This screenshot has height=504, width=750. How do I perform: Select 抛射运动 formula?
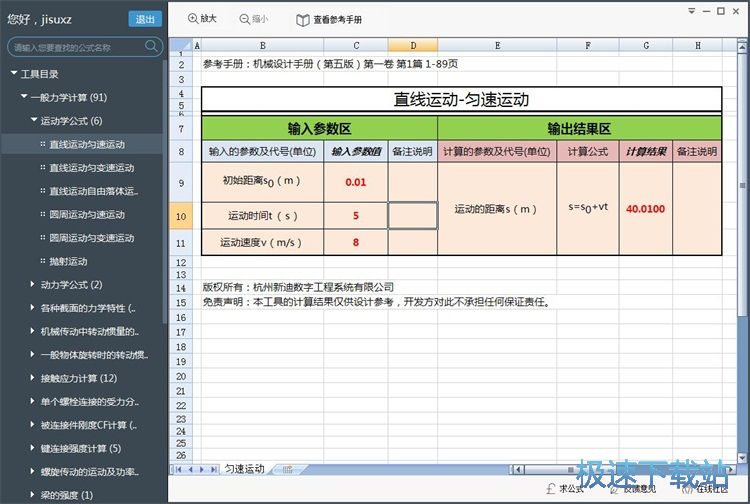(68, 261)
